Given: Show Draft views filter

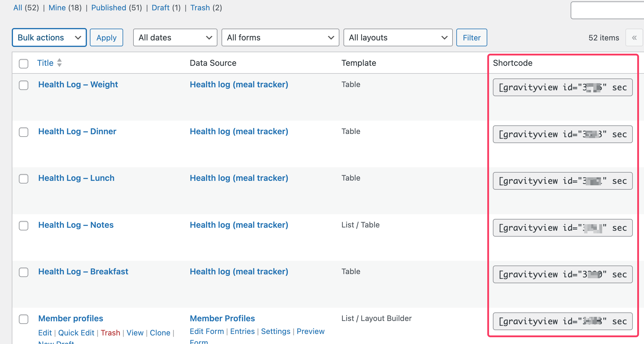Looking at the screenshot, I should [161, 8].
